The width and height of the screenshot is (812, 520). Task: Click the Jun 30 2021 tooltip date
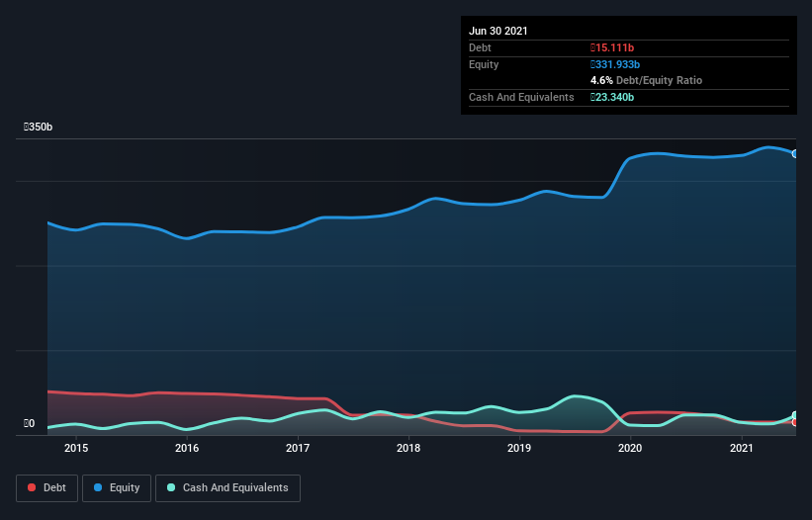pyautogui.click(x=498, y=31)
